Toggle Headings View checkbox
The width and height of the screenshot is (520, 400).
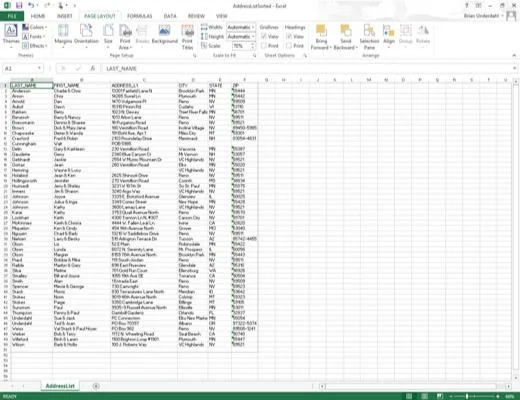pyautogui.click(x=289, y=36)
